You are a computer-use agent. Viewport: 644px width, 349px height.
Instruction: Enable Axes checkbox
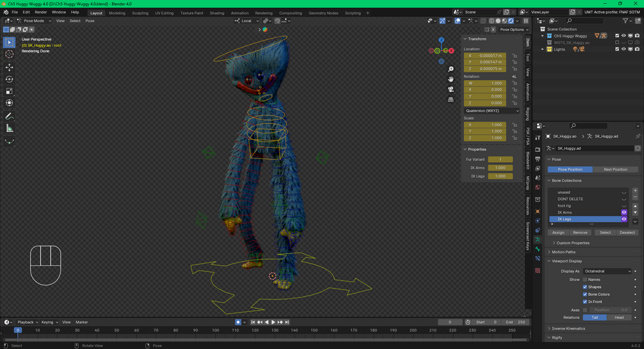[585, 310]
